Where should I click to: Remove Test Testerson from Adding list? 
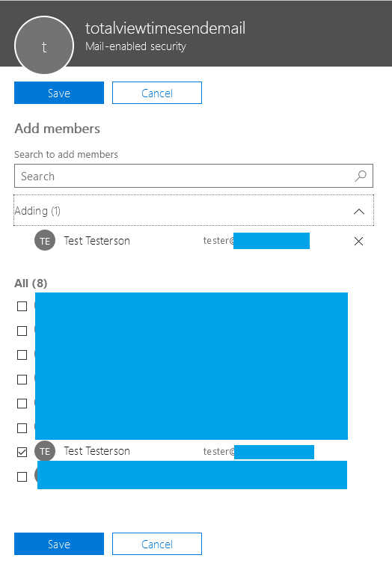[x=358, y=241]
